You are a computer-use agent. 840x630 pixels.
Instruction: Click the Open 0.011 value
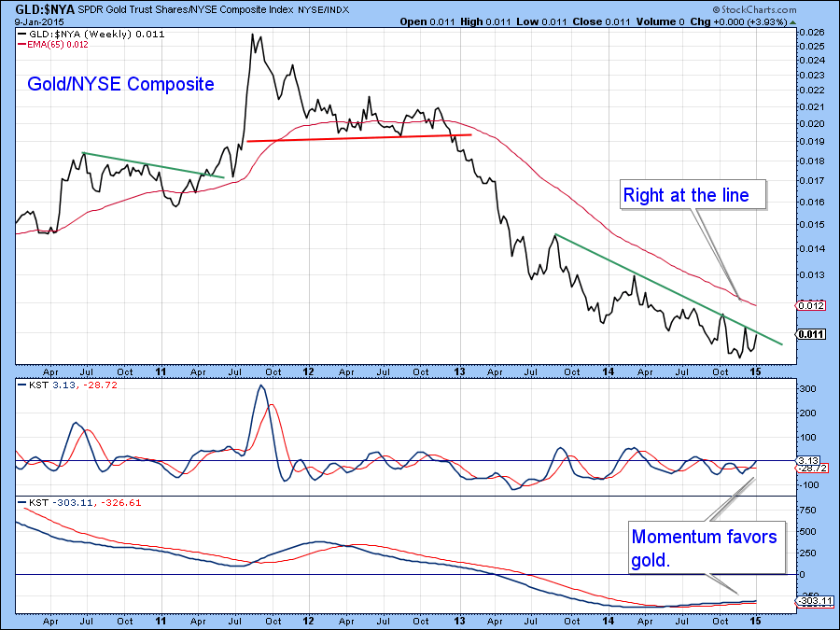pyautogui.click(x=427, y=22)
